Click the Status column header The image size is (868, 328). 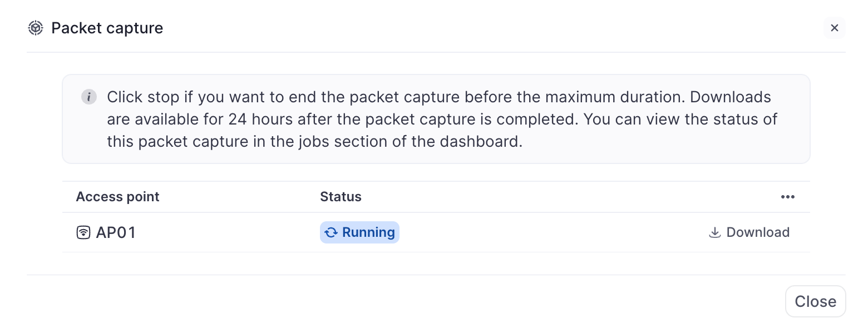(x=341, y=197)
